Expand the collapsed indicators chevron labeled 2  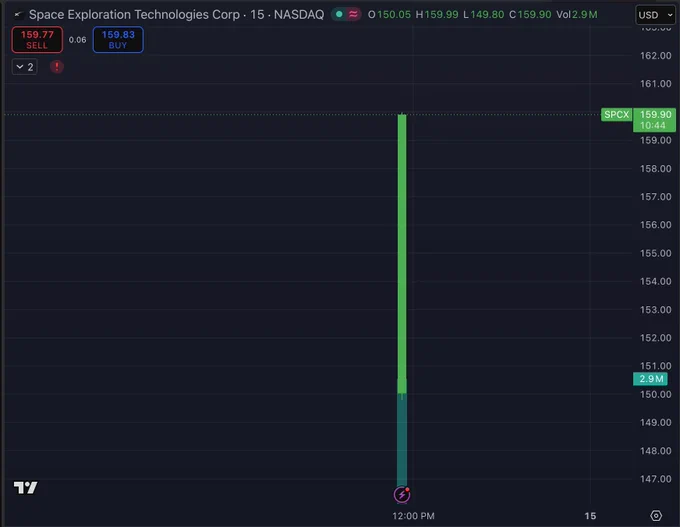25,67
